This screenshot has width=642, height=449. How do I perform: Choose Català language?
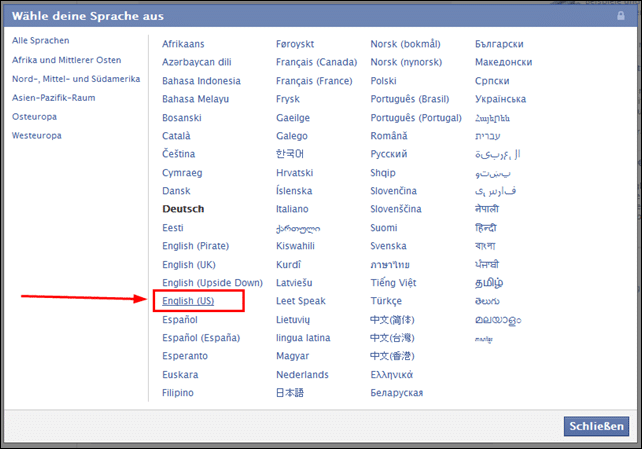176,136
